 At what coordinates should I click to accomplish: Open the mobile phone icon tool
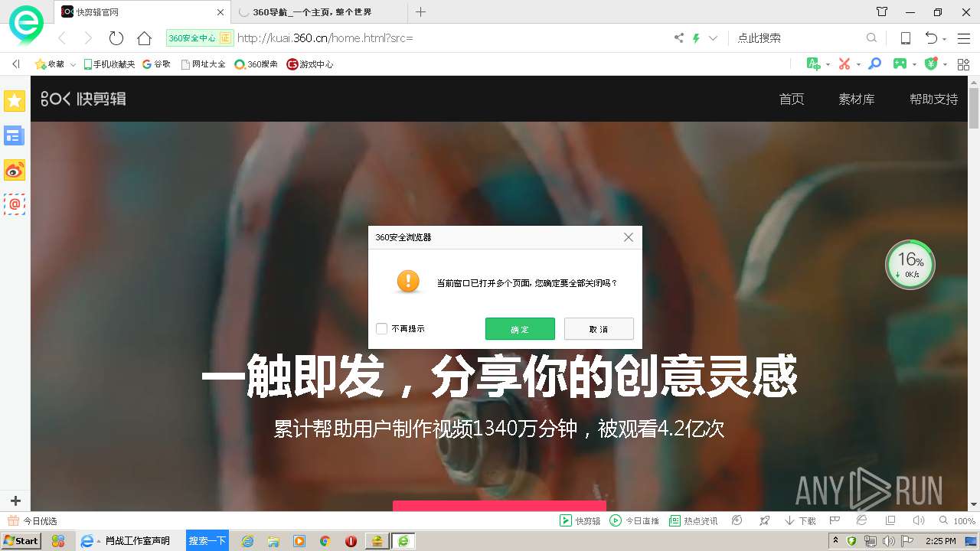point(905,37)
